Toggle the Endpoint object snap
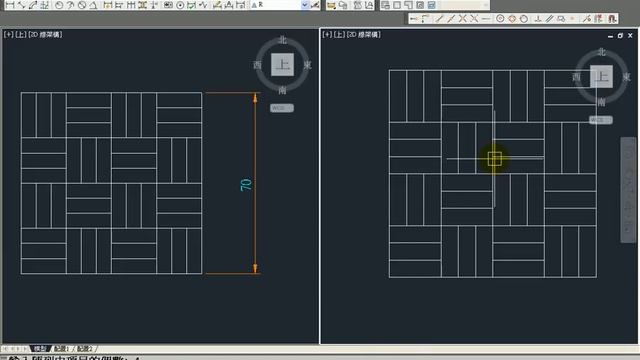The width and height of the screenshot is (640, 360). click(x=439, y=19)
